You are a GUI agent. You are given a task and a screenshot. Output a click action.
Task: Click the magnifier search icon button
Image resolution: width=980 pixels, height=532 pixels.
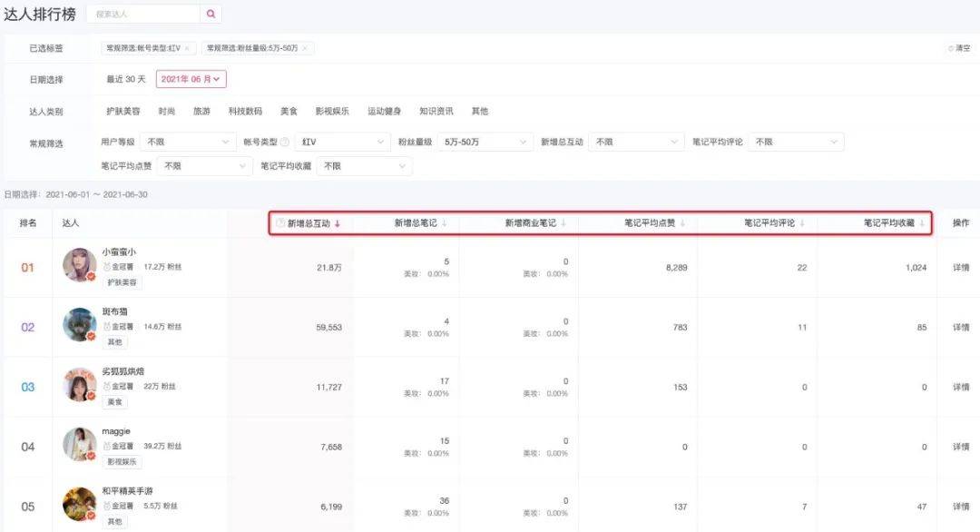(211, 14)
